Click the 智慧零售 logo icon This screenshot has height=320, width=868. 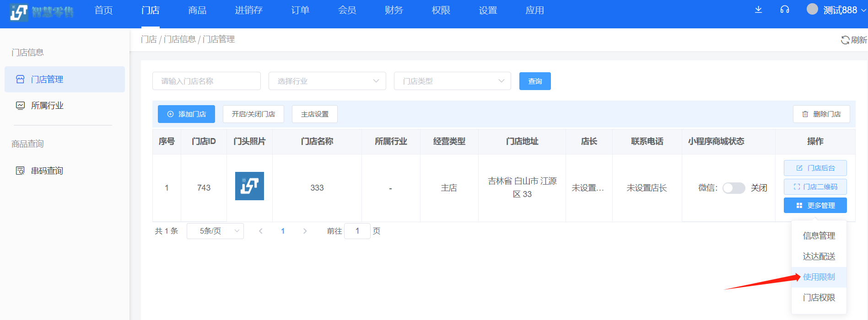(19, 12)
